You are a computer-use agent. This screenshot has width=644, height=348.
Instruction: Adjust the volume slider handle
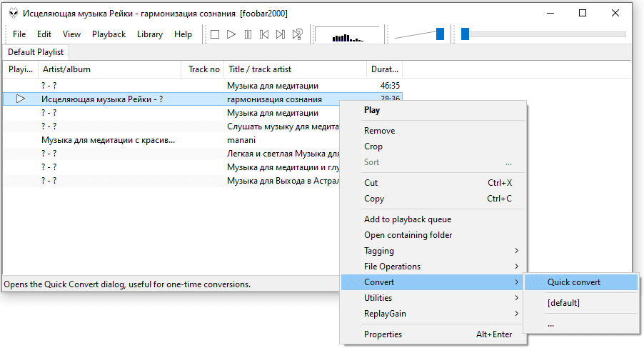coord(441,34)
